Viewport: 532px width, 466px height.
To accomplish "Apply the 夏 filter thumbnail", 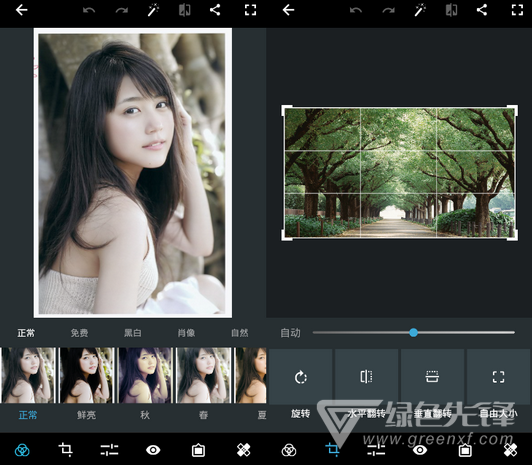I will (251, 375).
